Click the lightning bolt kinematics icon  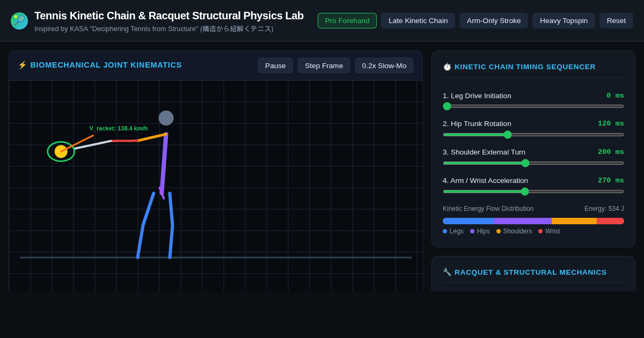pos(23,65)
